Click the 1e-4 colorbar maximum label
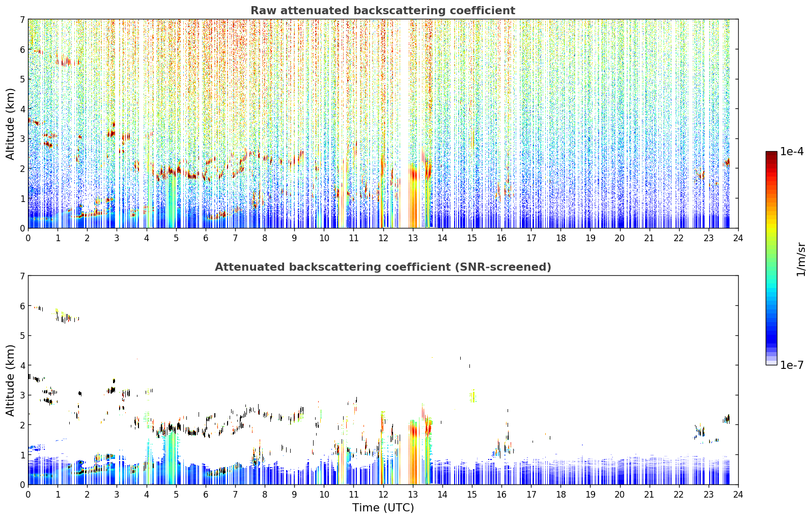812x519 pixels. click(792, 151)
